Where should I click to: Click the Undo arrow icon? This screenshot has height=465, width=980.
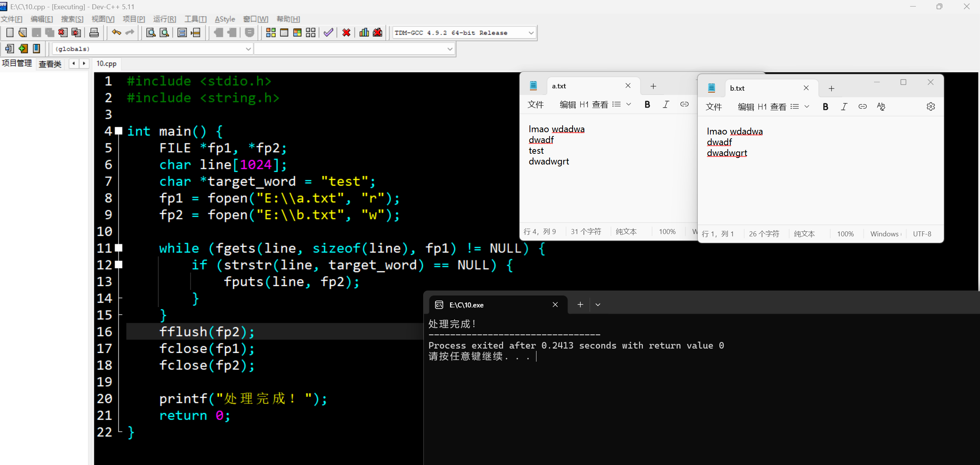point(116,33)
